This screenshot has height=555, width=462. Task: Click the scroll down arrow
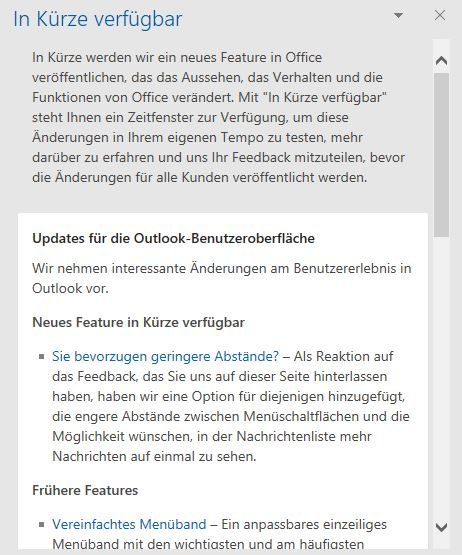click(x=441, y=527)
